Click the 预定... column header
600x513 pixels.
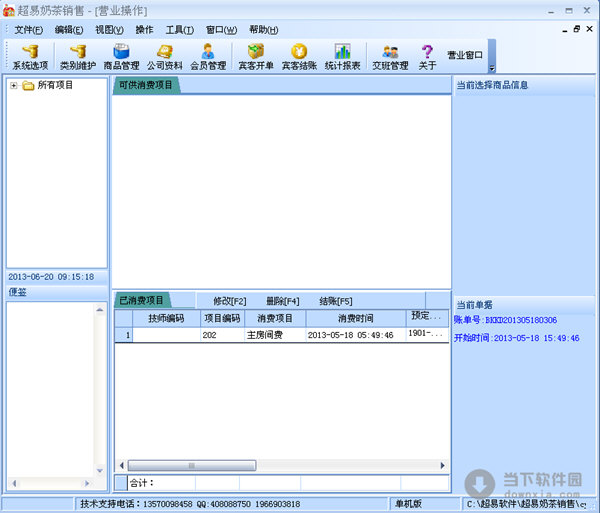click(427, 317)
